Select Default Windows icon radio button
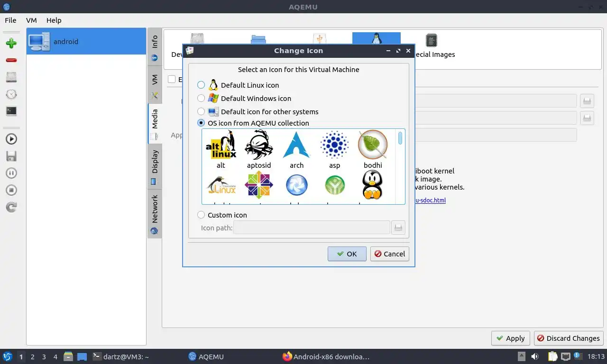This screenshot has width=607, height=364. (201, 98)
